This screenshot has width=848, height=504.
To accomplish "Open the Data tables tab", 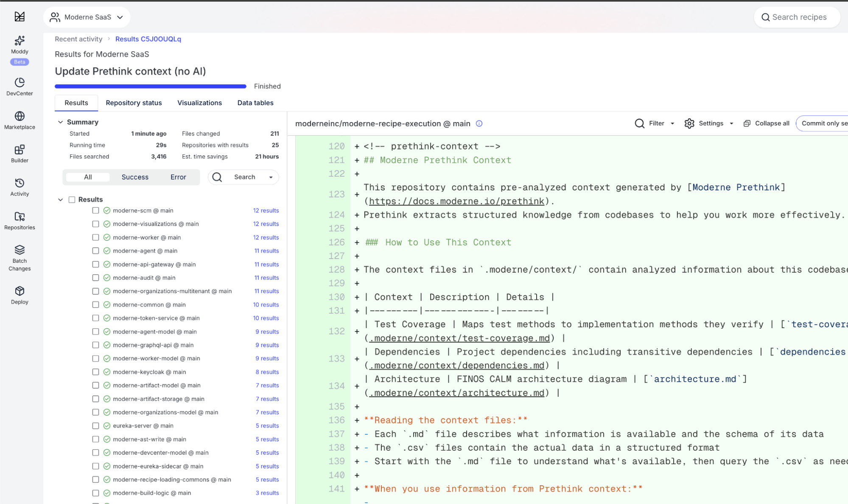I will (x=255, y=103).
